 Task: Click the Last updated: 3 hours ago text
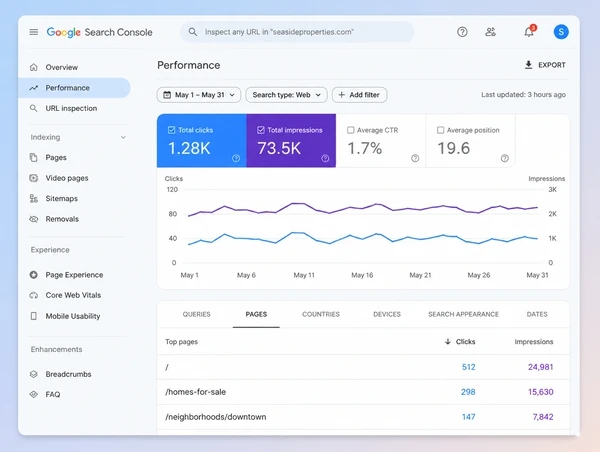[523, 95]
